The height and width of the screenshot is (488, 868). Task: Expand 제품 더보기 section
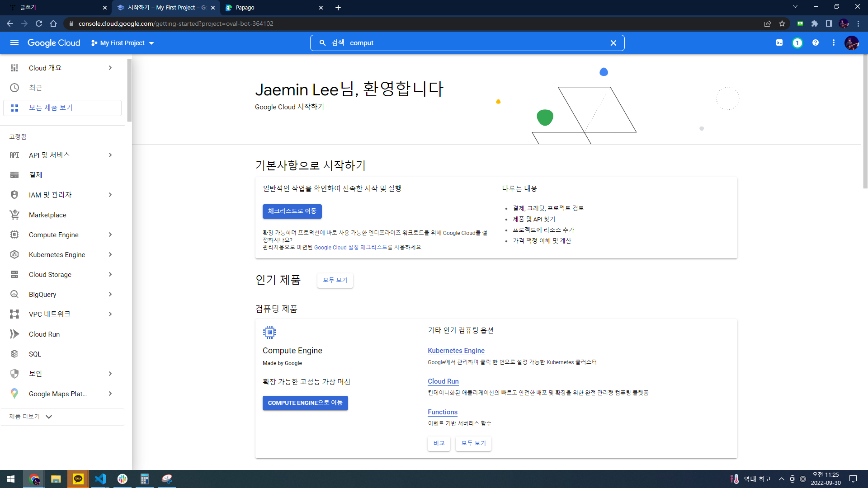click(31, 417)
